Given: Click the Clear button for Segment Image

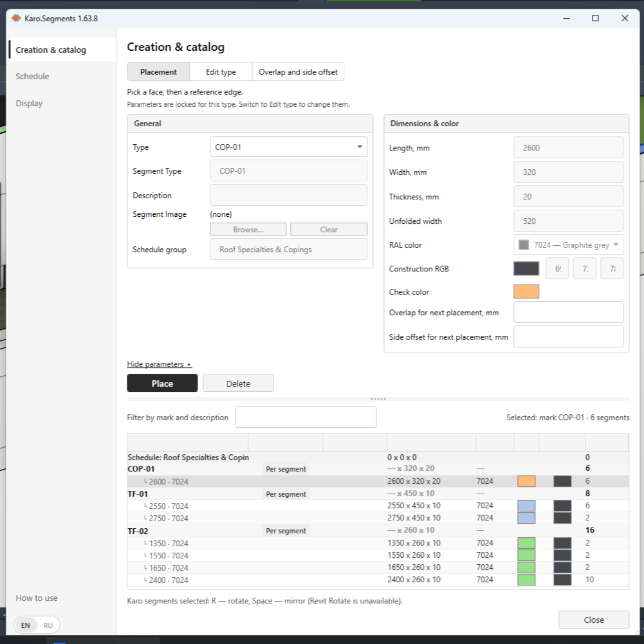Looking at the screenshot, I should (x=329, y=229).
